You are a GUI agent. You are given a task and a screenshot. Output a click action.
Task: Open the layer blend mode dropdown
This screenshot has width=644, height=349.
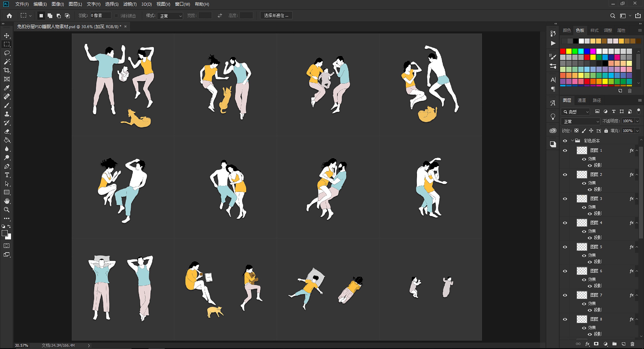580,122
